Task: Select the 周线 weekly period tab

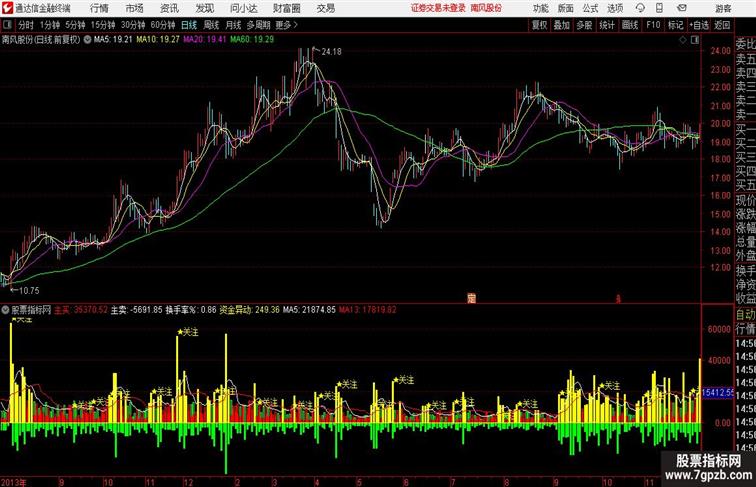Action: pos(211,25)
